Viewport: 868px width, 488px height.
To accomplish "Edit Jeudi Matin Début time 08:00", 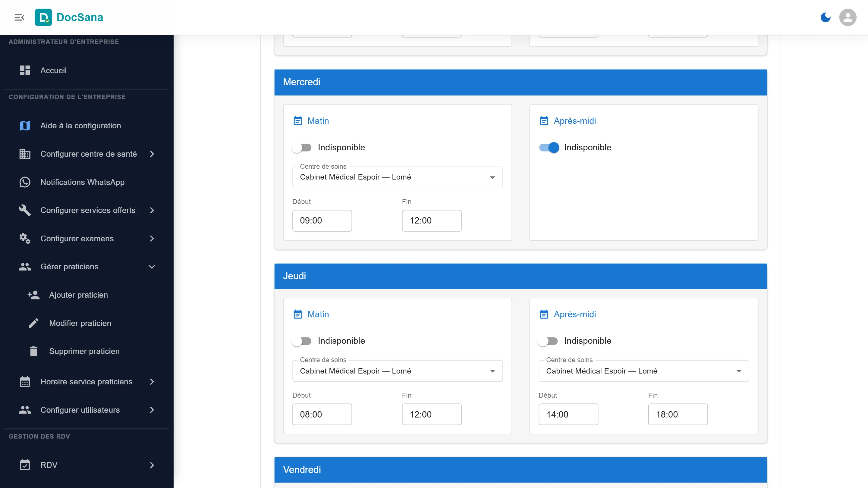I will pyautogui.click(x=322, y=414).
